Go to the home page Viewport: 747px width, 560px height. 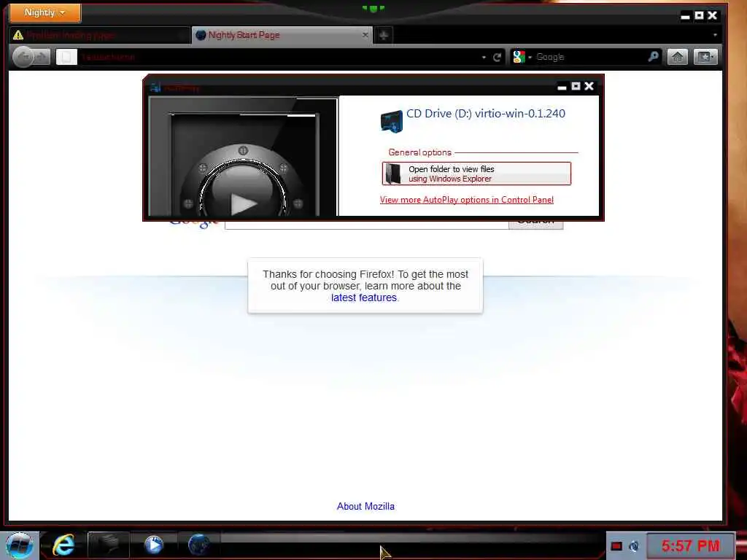coord(678,57)
